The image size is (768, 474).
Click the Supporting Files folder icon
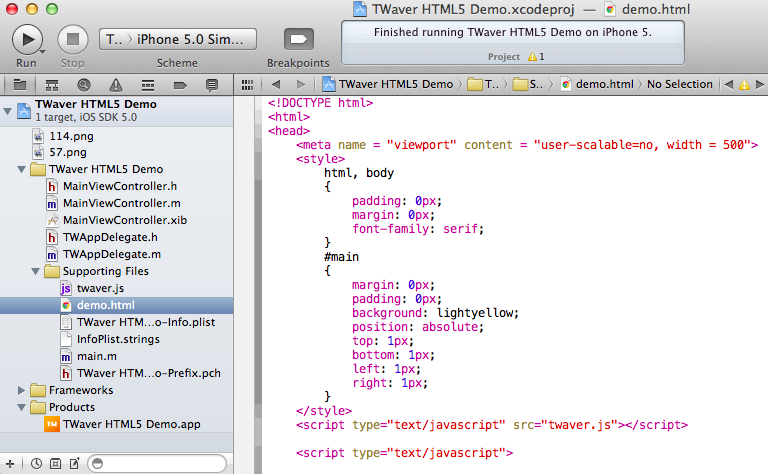pyautogui.click(x=51, y=271)
